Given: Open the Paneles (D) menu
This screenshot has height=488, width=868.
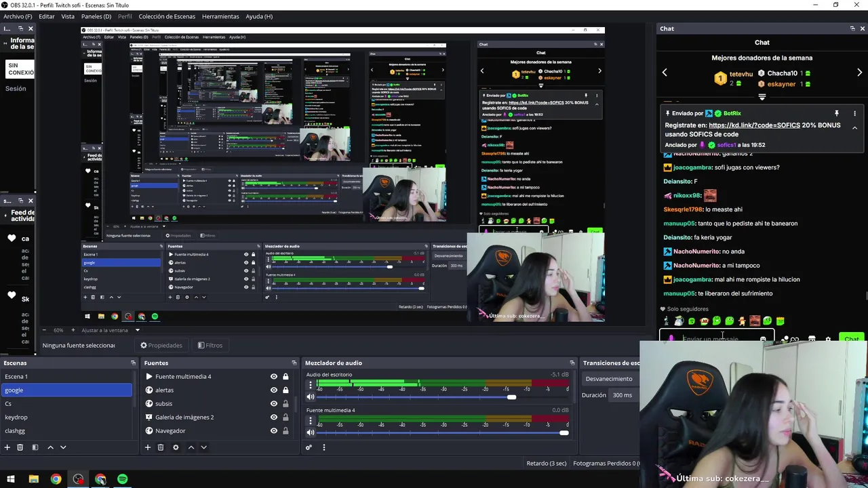Looking at the screenshot, I should click(x=96, y=16).
